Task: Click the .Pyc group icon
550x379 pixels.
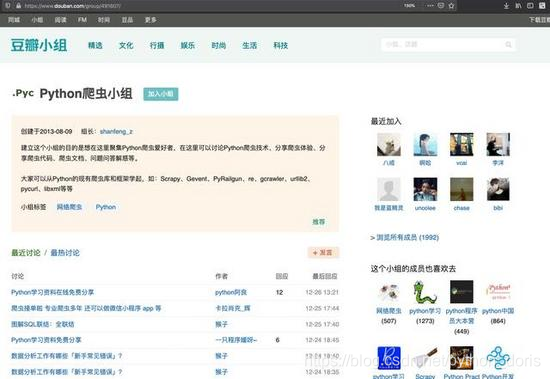Action: pyautogui.click(x=23, y=93)
